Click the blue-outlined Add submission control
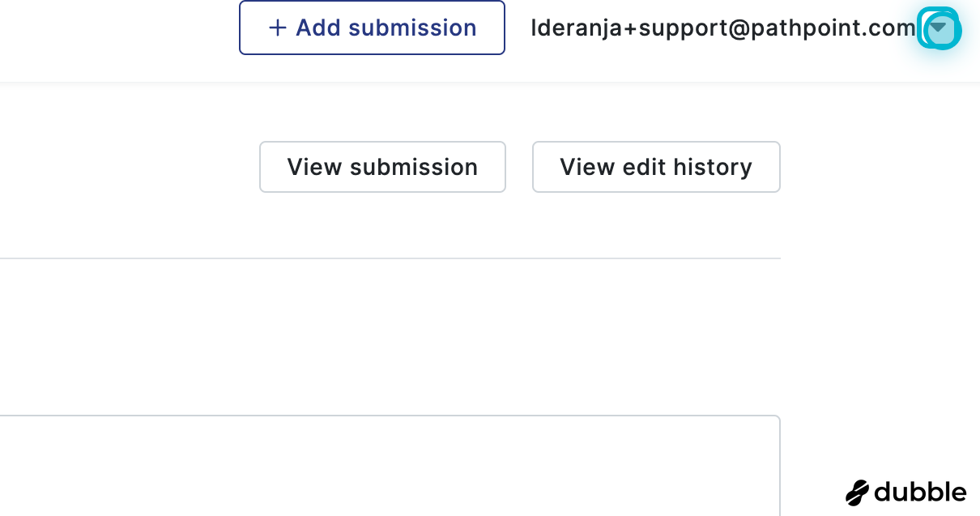This screenshot has width=980, height=516. click(372, 28)
